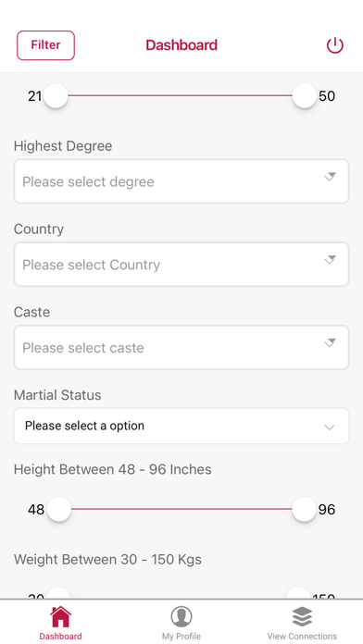Tap the Caste dropdown arrow icon

(330, 342)
